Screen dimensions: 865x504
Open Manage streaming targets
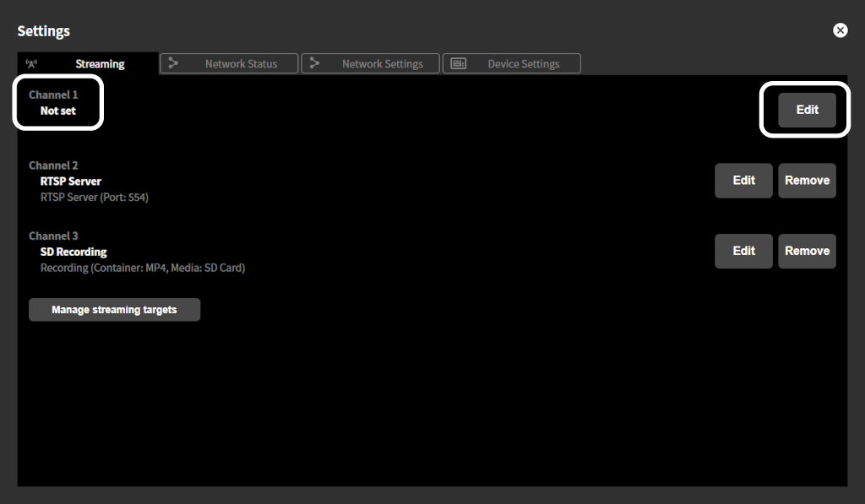tap(114, 309)
